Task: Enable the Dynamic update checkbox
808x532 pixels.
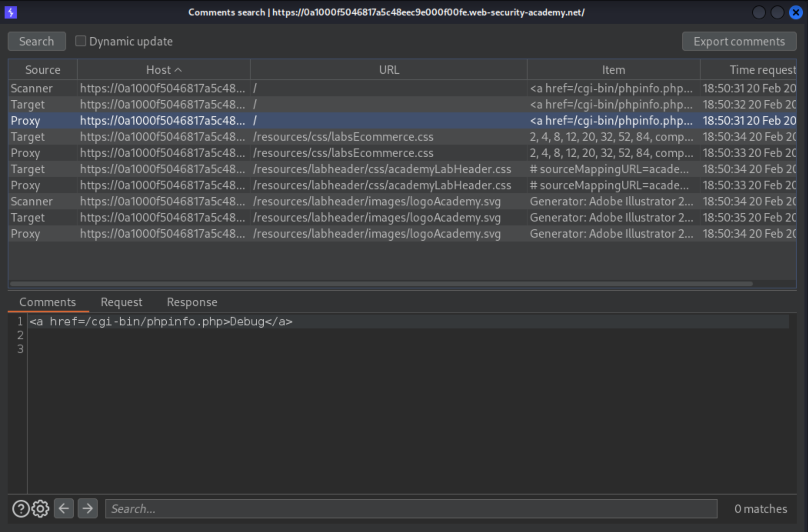Action: tap(80, 41)
